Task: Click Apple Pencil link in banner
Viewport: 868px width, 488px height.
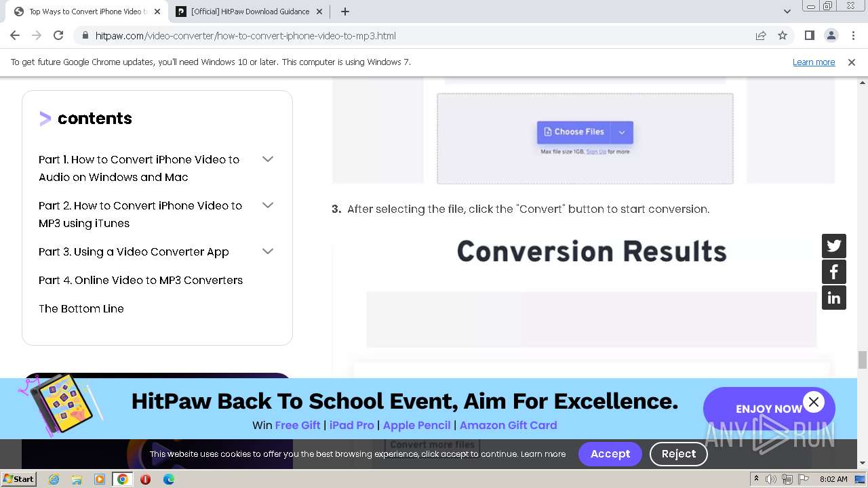Action: (x=416, y=425)
